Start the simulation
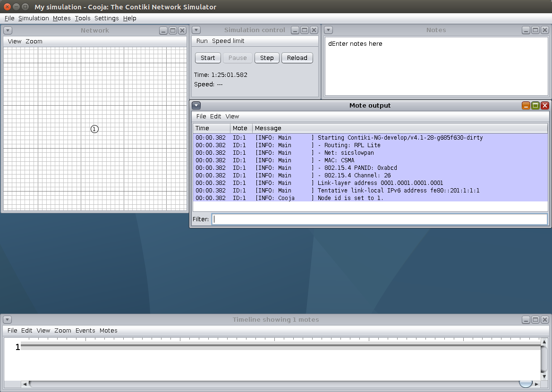 pyautogui.click(x=208, y=58)
